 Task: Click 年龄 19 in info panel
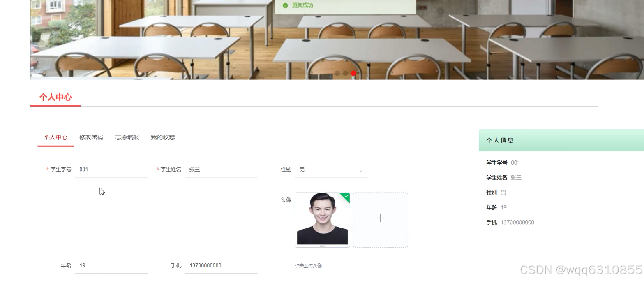pos(496,207)
